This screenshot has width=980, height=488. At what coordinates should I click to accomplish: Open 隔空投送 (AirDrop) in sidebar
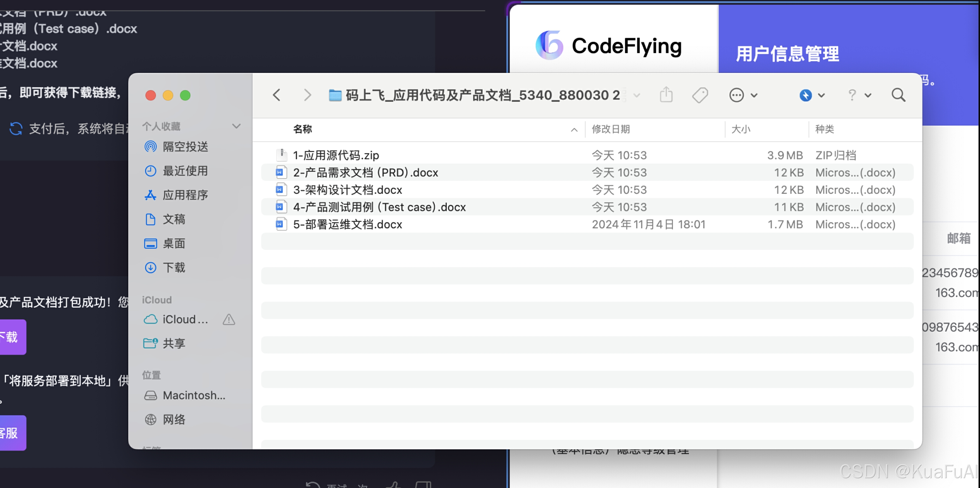(x=185, y=147)
